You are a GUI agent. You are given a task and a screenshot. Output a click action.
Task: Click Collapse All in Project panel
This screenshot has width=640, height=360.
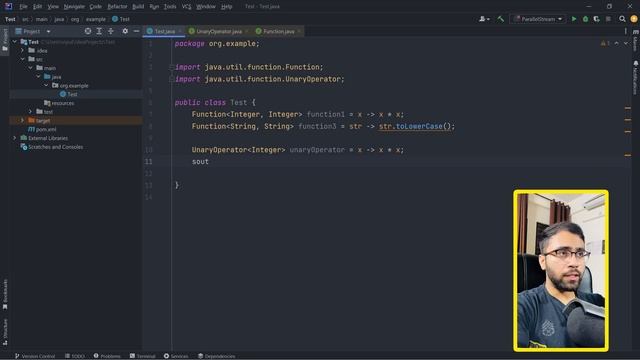(x=111, y=31)
